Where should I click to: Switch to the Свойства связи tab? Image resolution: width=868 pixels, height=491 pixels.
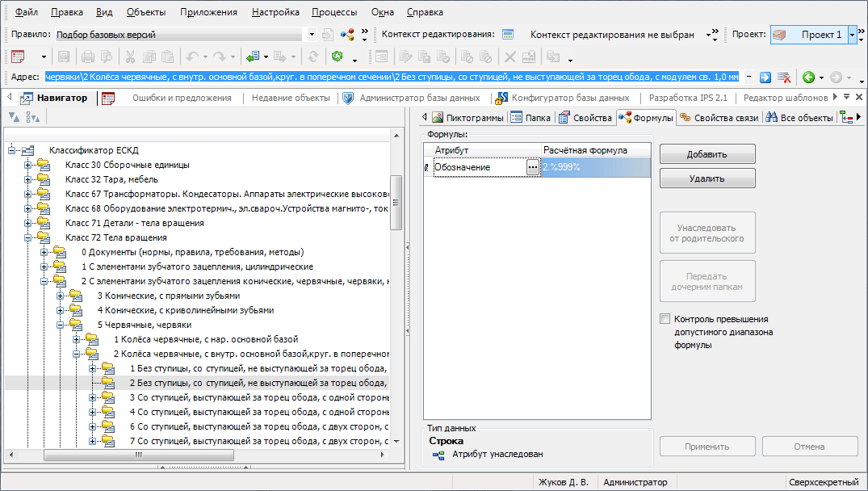pos(719,118)
